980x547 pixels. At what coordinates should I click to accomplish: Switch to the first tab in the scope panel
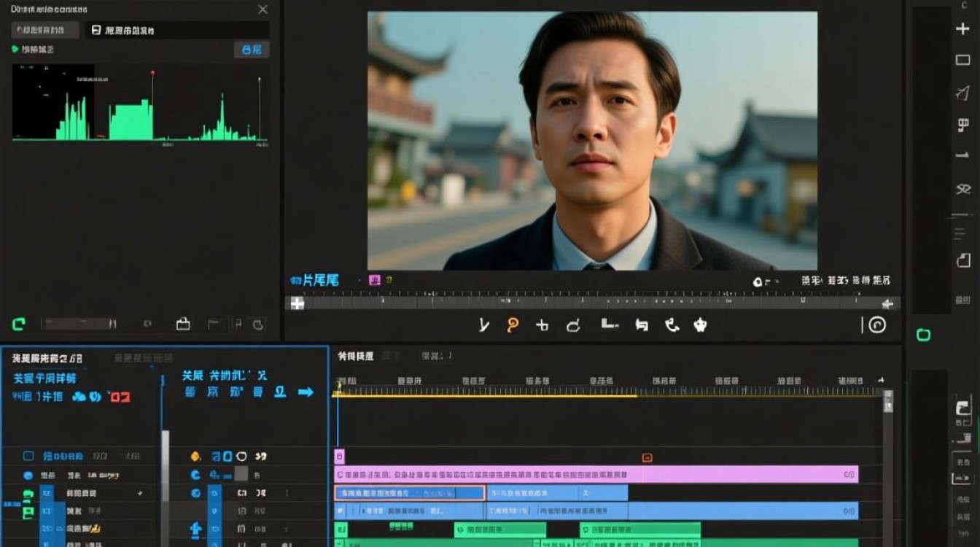coord(46,30)
